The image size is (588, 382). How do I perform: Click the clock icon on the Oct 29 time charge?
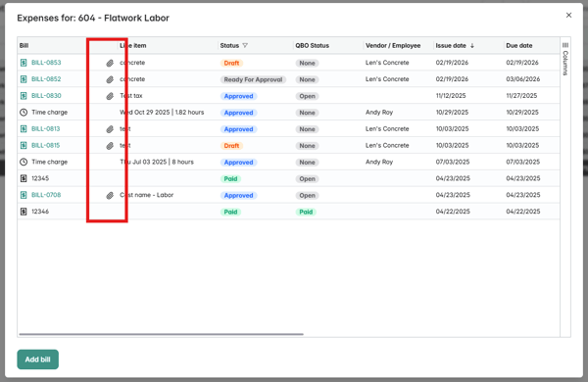point(24,112)
